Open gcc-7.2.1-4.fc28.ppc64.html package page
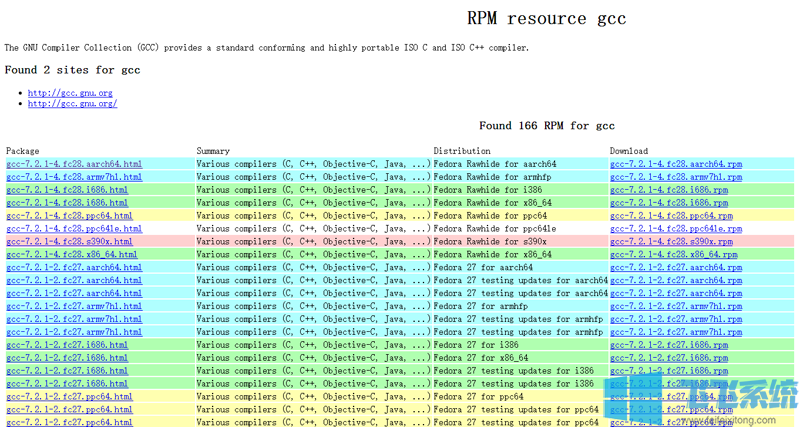800x427 pixels. pyautogui.click(x=69, y=216)
